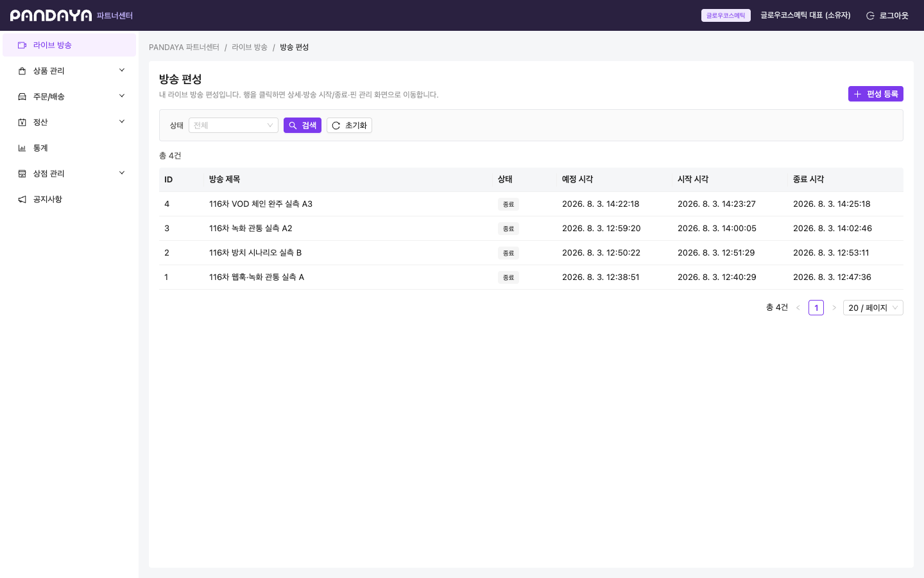This screenshot has height=578, width=924.
Task: Expand the 상품 관리 menu chevron
Action: (x=122, y=70)
